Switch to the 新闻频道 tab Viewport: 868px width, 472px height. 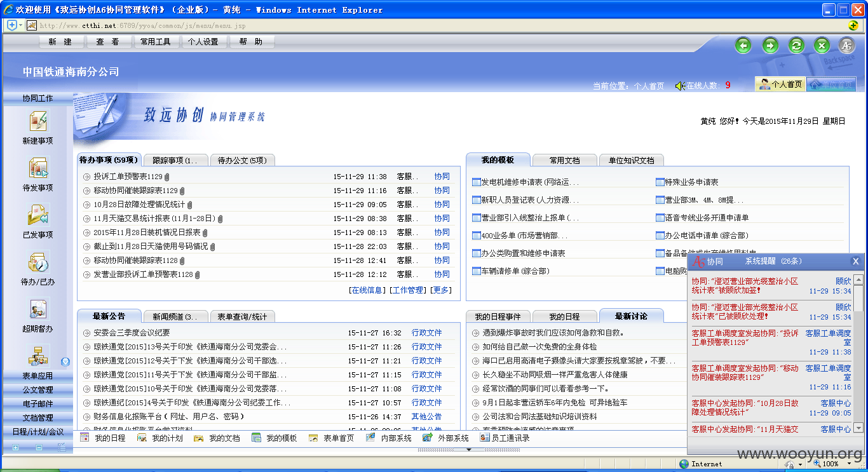coord(175,316)
